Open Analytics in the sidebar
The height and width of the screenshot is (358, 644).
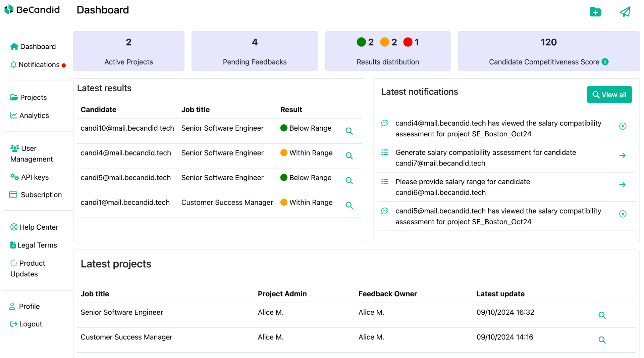point(30,115)
